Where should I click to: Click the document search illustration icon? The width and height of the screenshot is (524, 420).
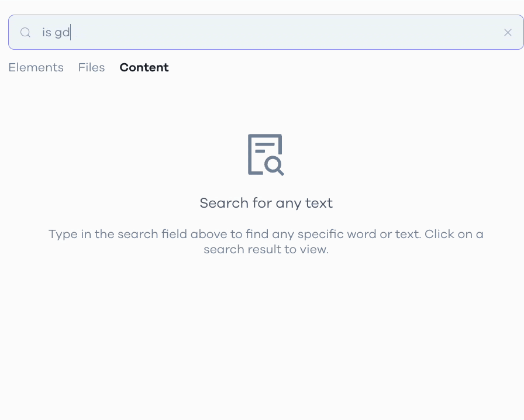click(266, 155)
